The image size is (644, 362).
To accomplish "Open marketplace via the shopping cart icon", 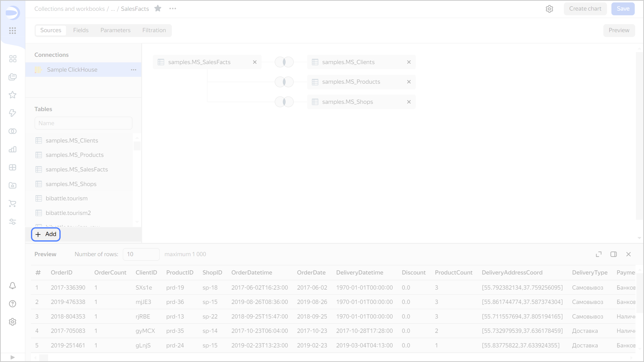I will pos(12,204).
